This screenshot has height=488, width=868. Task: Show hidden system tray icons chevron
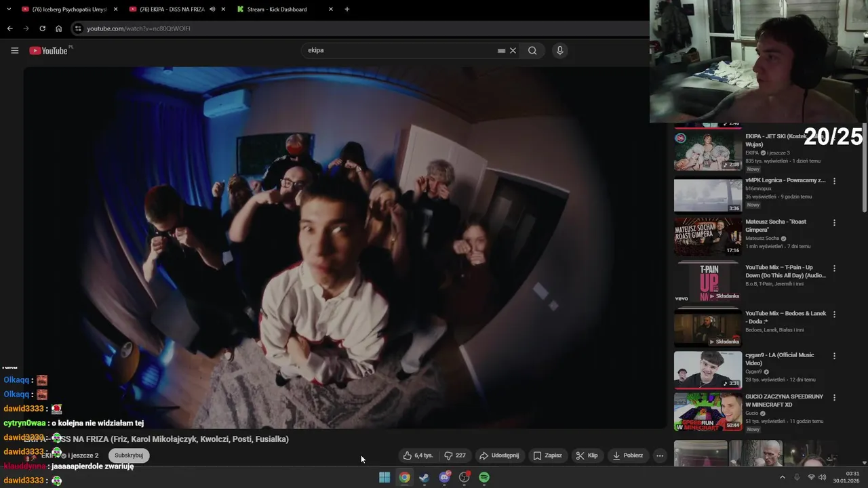pos(782,477)
